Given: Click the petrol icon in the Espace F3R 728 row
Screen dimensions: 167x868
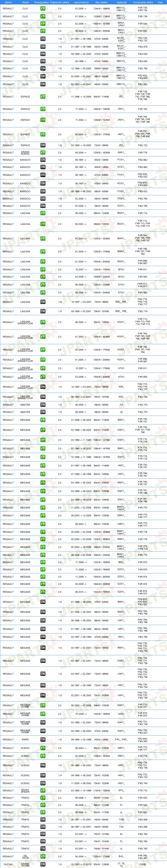Looking at the screenshot, I should tap(43, 96).
